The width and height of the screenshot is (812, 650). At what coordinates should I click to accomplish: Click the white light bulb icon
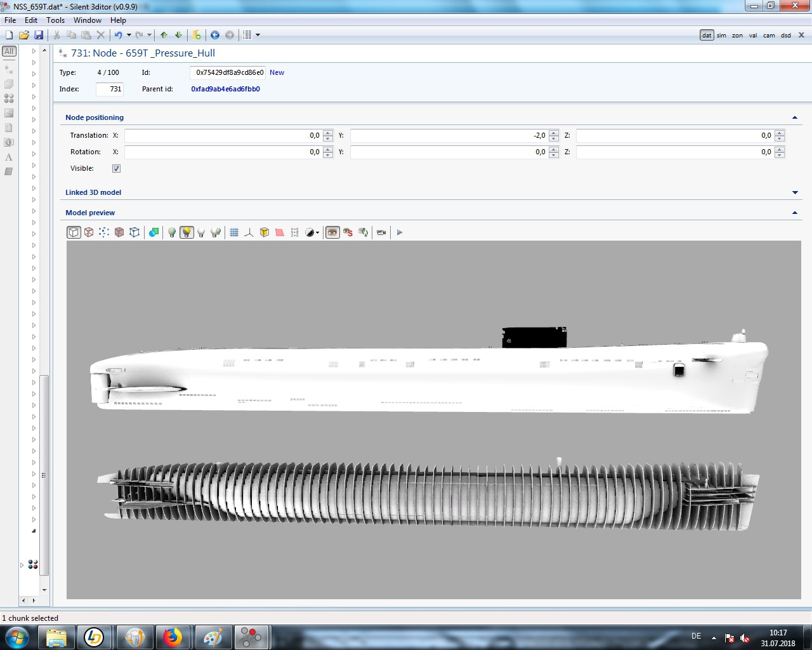point(201,232)
